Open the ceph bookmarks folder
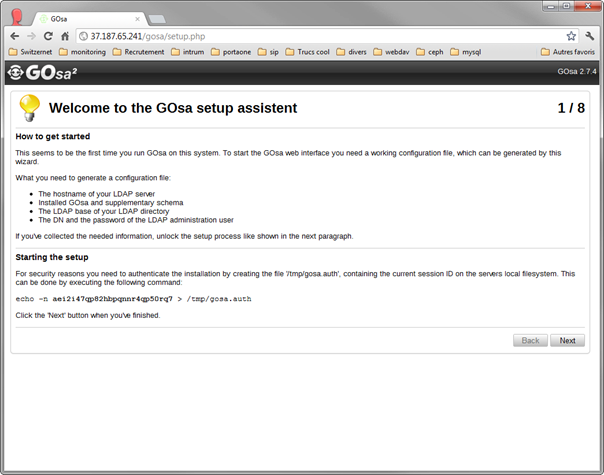 tap(430, 52)
